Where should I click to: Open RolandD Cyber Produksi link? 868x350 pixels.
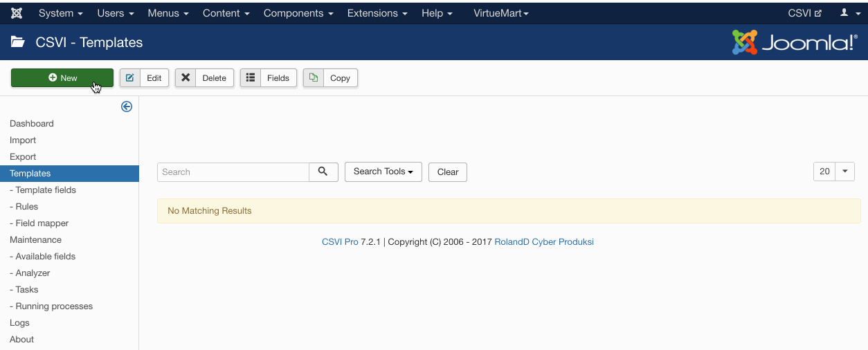[x=544, y=242]
